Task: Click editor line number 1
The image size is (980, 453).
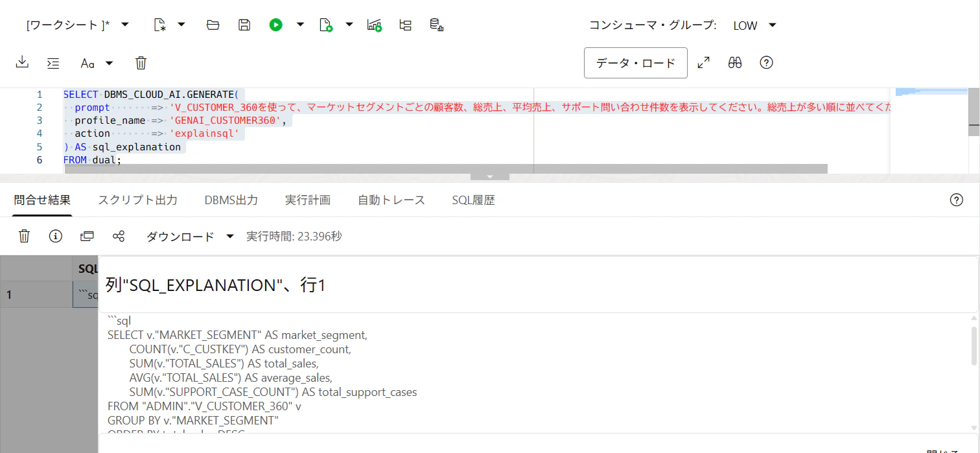Action: [40, 94]
